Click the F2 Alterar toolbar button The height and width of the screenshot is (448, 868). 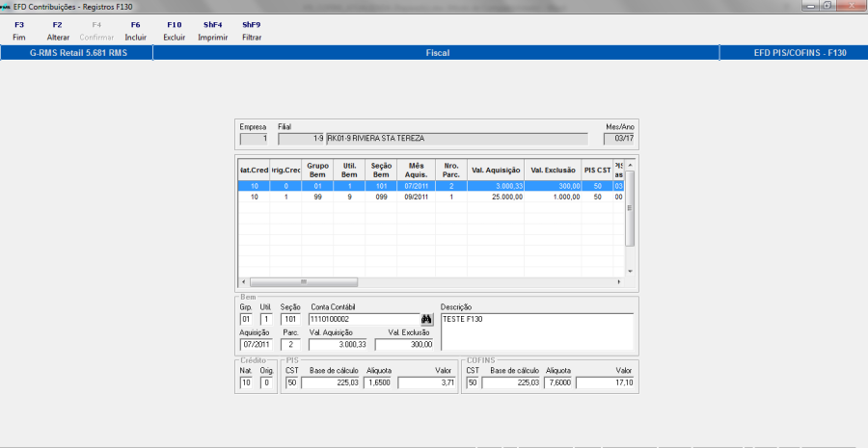pyautogui.click(x=58, y=31)
